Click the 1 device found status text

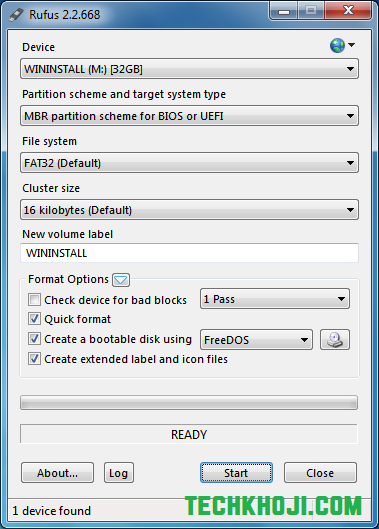[x=52, y=511]
